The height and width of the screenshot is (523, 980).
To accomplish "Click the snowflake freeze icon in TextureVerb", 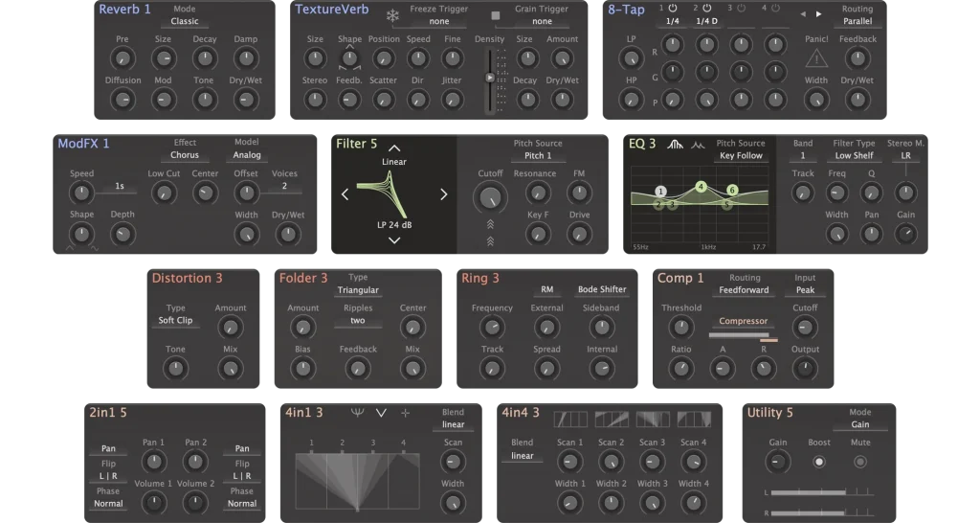I will click(x=392, y=14).
